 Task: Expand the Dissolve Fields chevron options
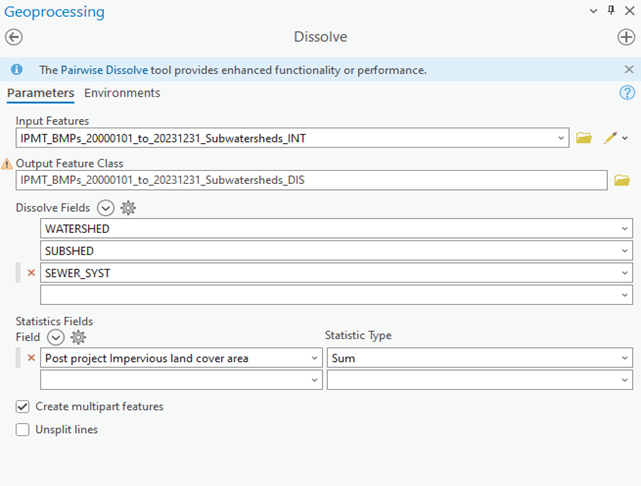pyautogui.click(x=105, y=208)
